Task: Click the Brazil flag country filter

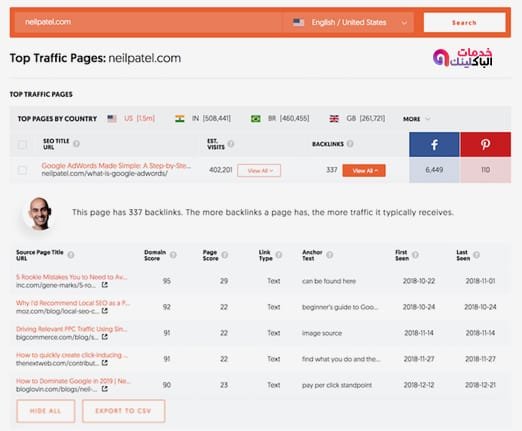Action: pos(256,118)
